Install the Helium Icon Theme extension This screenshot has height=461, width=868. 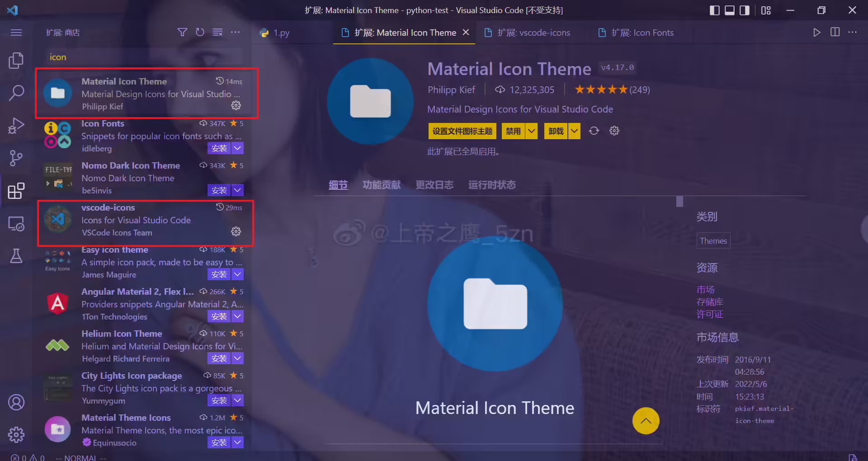(x=219, y=358)
